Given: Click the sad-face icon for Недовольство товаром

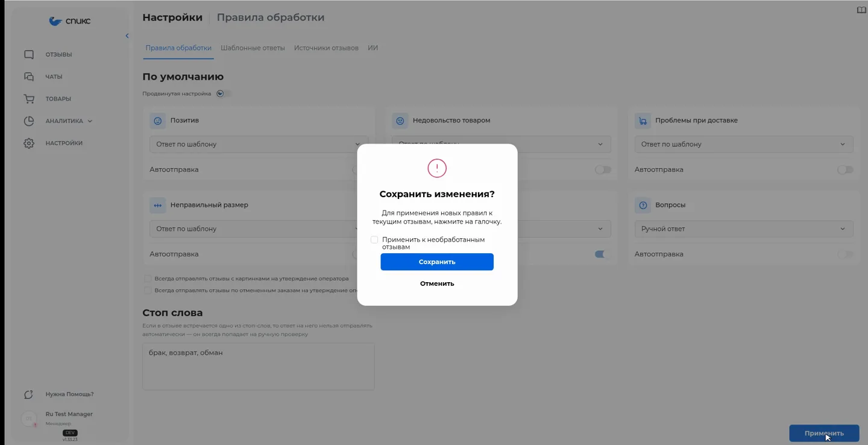Looking at the screenshot, I should click(x=400, y=121).
